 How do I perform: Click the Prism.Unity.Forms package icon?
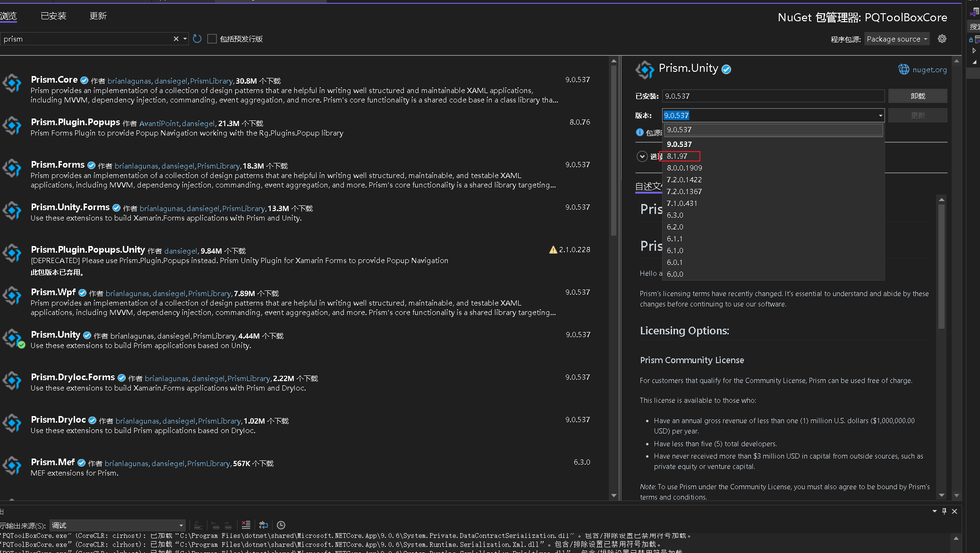click(x=12, y=211)
